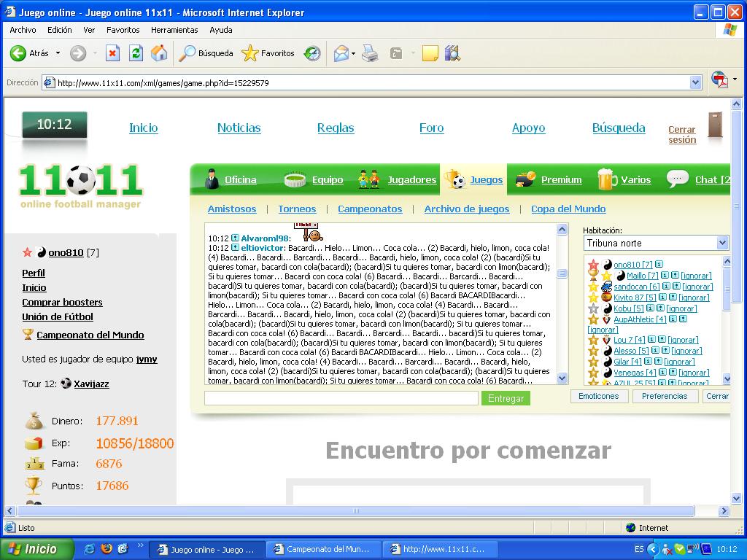Switch to Campeonato del Mun... taskbar window

[324, 549]
